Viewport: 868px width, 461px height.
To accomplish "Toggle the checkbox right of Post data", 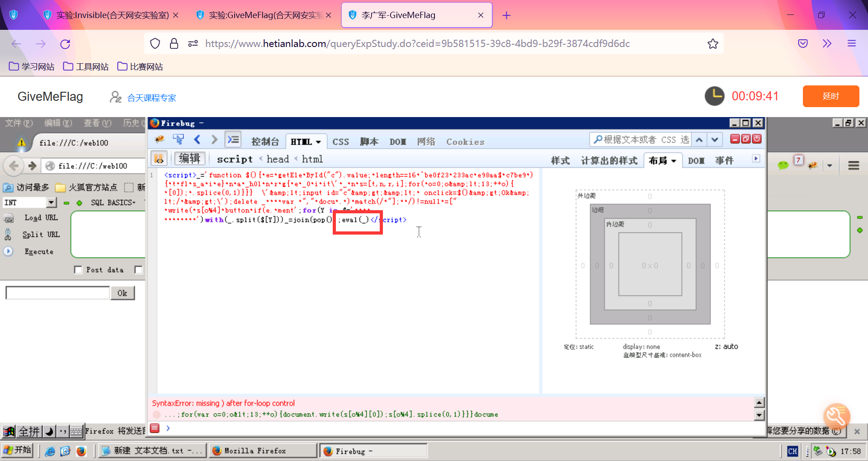I will [138, 270].
